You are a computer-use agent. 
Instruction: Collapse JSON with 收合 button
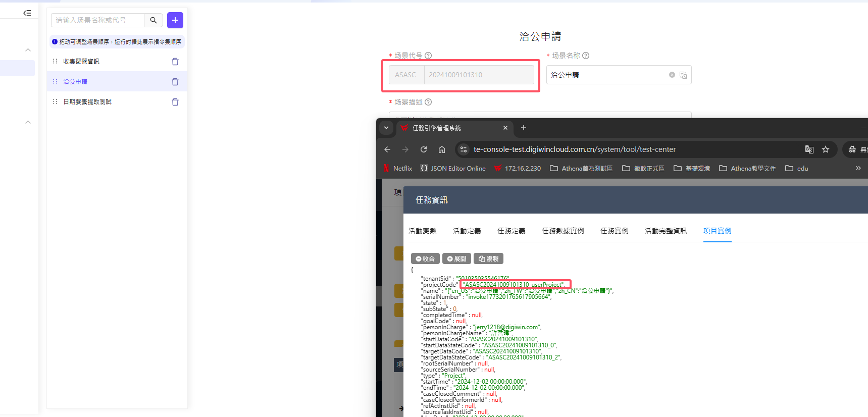pyautogui.click(x=425, y=258)
